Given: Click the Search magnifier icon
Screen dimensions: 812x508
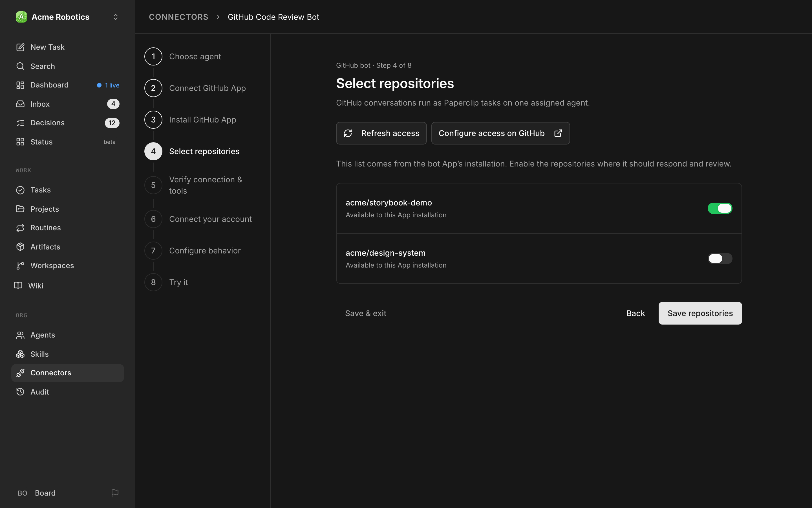Looking at the screenshot, I should click(20, 66).
